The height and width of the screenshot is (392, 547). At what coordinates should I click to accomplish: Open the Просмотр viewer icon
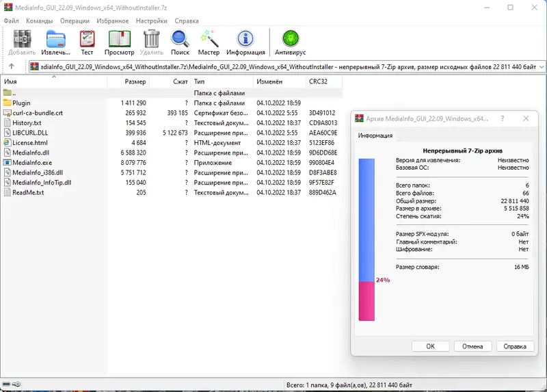coord(119,39)
